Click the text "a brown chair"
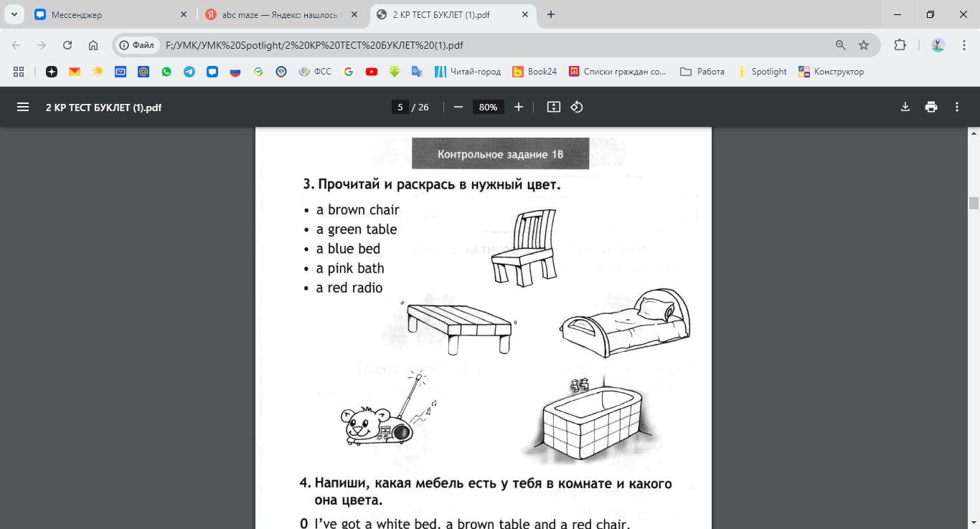Viewport: 980px width, 529px height. coord(358,210)
